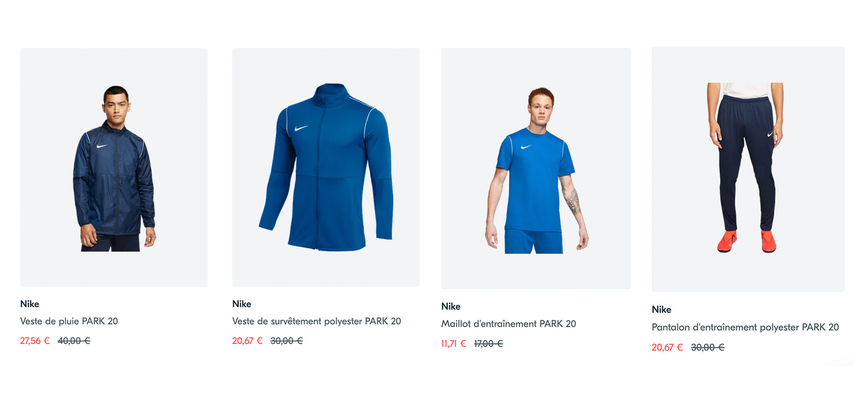The image size is (868, 394).
Task: Click the crossed-out 40,00 € price
Action: coord(74,341)
